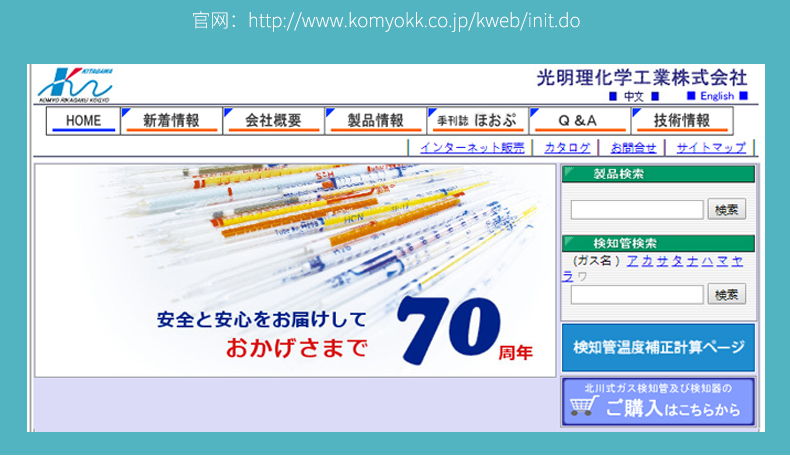Image resolution: width=790 pixels, height=462 pixels.
Task: Open the 新着情報 navigation tab
Action: click(171, 121)
